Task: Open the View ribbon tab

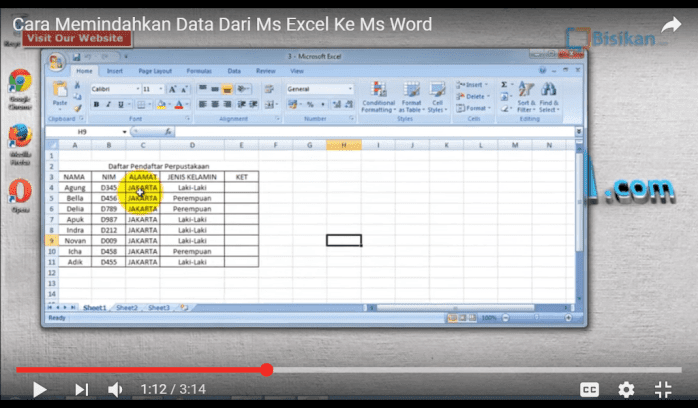Action: coord(297,71)
